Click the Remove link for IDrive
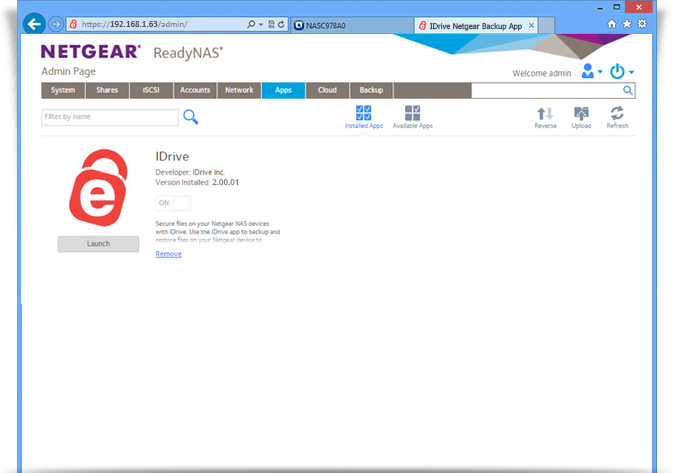 click(x=168, y=254)
